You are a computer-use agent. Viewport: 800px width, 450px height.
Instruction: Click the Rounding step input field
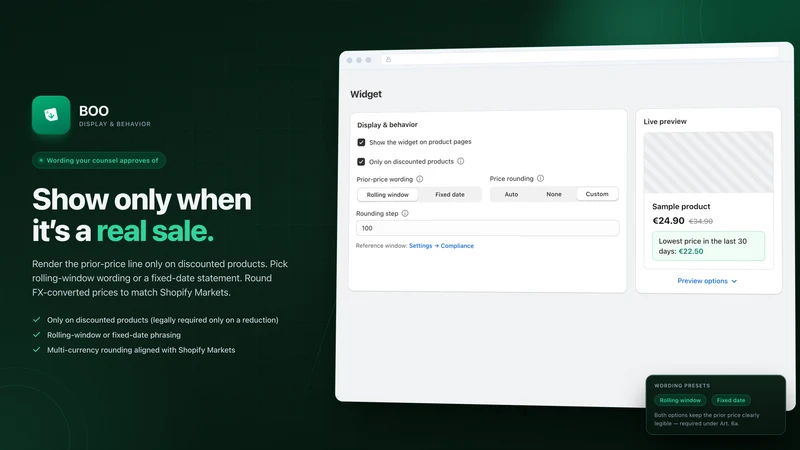tap(487, 228)
